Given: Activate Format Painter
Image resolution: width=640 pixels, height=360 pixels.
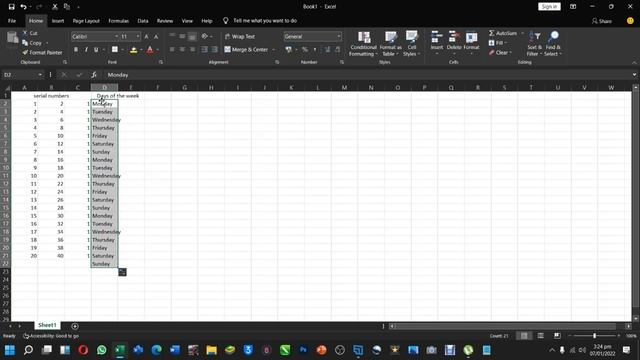Looking at the screenshot, I should pyautogui.click(x=42, y=53).
